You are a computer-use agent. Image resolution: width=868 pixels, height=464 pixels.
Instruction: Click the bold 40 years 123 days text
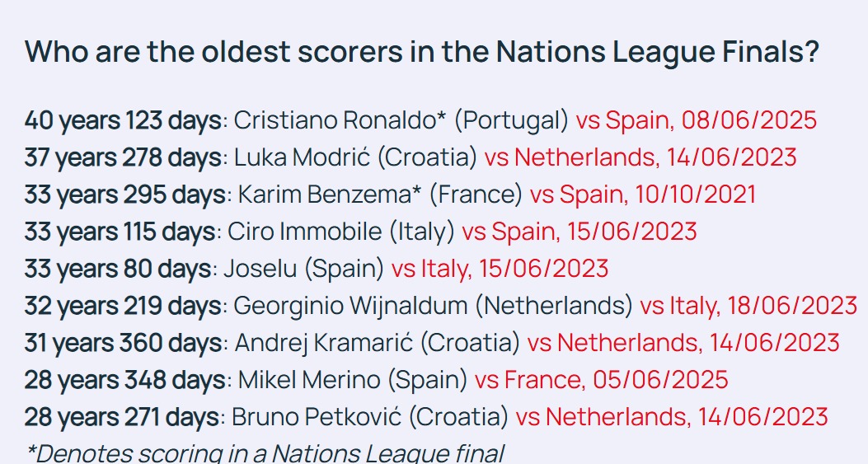[123, 120]
